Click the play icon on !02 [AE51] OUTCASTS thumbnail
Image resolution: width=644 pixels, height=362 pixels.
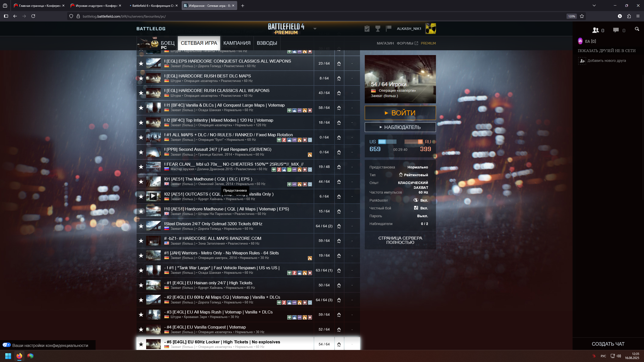coord(153,196)
